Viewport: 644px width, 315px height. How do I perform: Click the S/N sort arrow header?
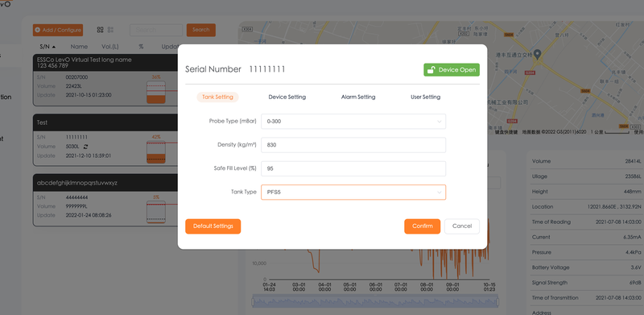[x=47, y=47]
